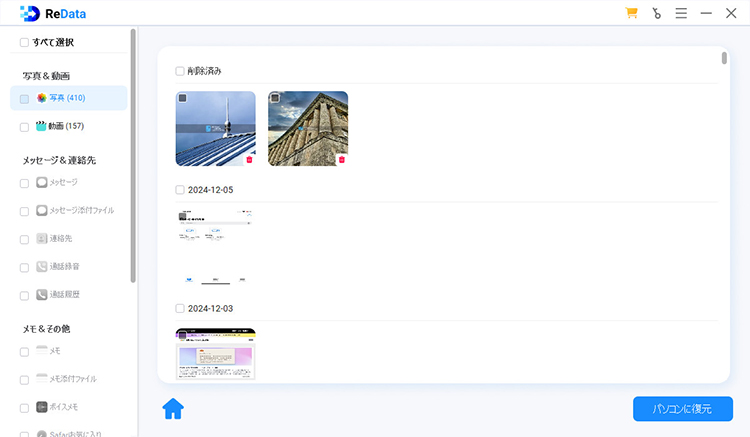Tick checkbox on antenna rooftop photo
Viewport: 750px width, 437px height.
pyautogui.click(x=183, y=98)
